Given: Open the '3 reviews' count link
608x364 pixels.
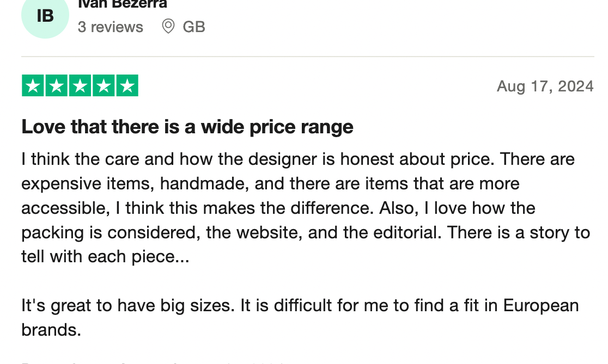Looking at the screenshot, I should tap(110, 27).
